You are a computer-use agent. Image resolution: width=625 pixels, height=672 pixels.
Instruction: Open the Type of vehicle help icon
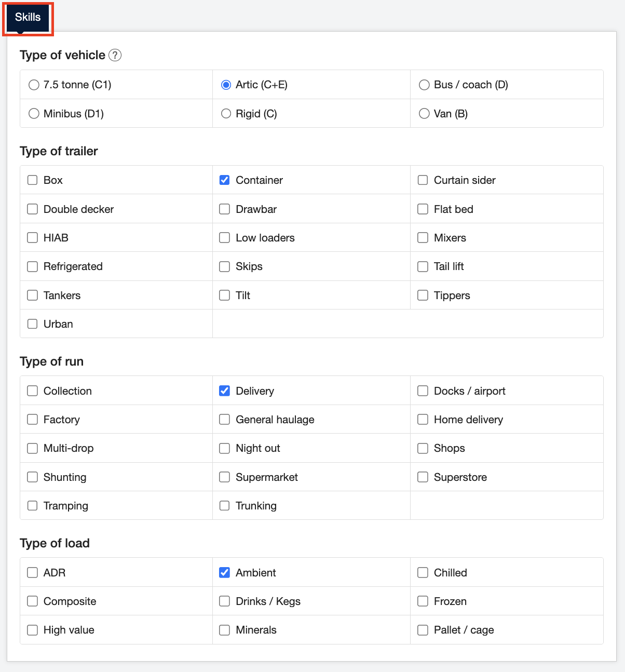click(115, 55)
